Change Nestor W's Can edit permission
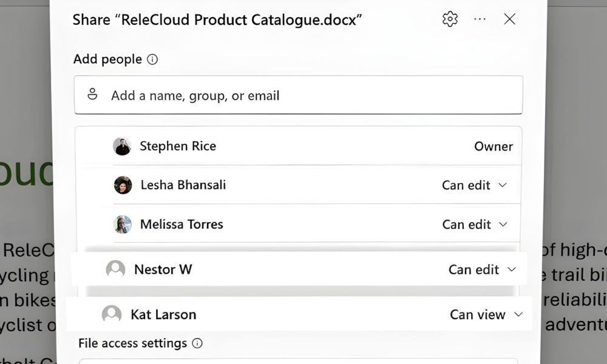The image size is (607, 364). tap(482, 269)
